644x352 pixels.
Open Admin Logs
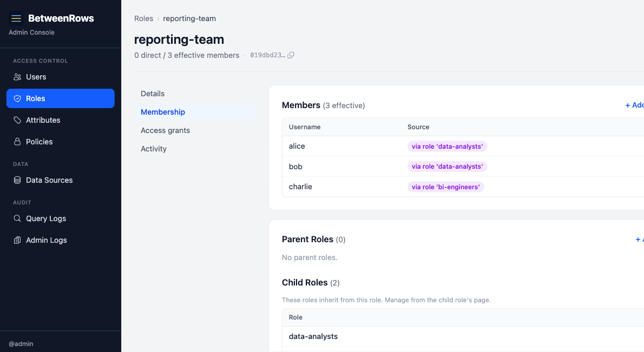[x=61, y=240]
